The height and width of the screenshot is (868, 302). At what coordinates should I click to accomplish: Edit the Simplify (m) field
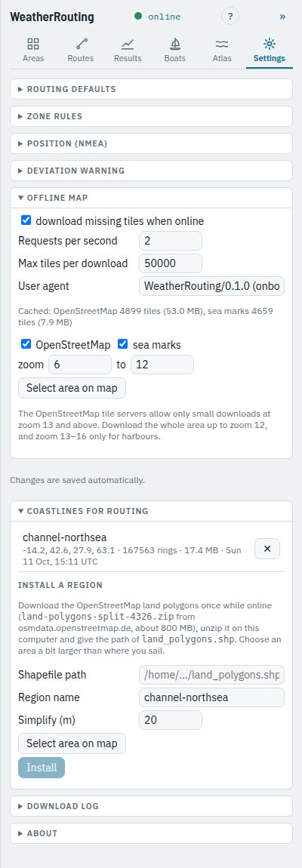pos(170,720)
